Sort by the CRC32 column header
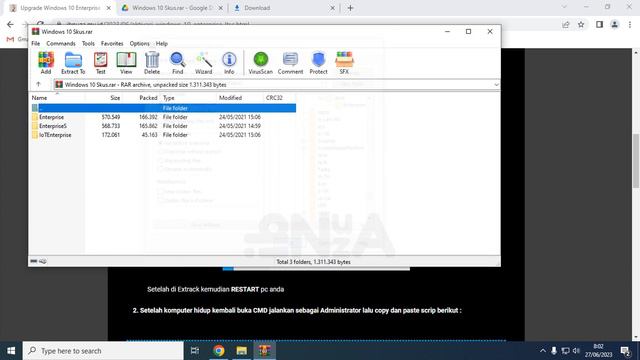640x360 pixels. tap(279, 98)
